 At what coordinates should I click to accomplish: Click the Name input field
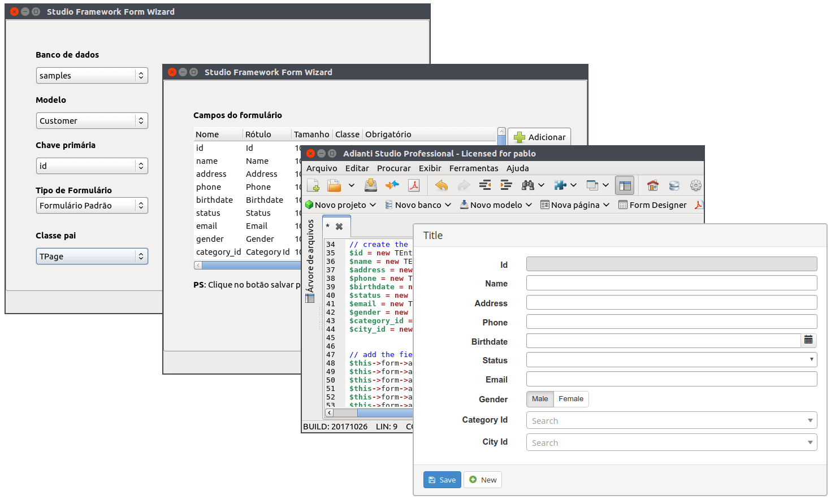coord(672,283)
